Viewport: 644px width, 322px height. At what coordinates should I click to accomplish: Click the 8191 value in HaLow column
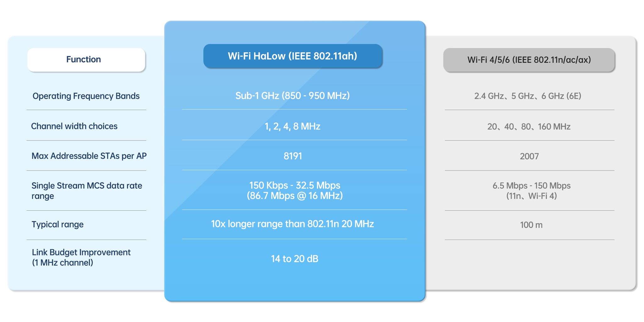tap(293, 156)
